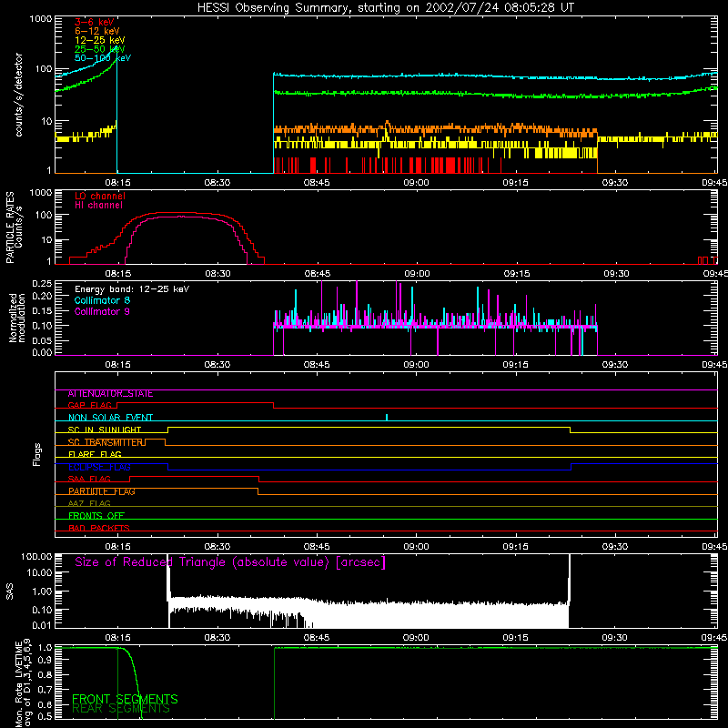The image size is (728, 728).
Task: Click the Flags panel axis label
Action: 37,454
